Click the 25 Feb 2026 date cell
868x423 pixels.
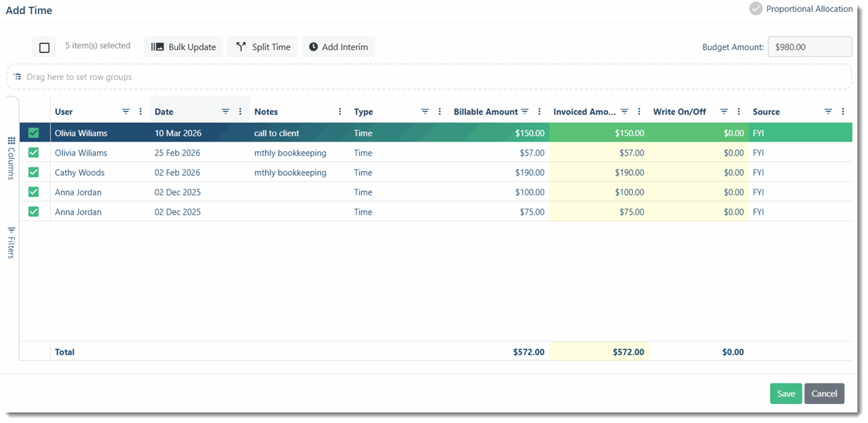(x=200, y=153)
